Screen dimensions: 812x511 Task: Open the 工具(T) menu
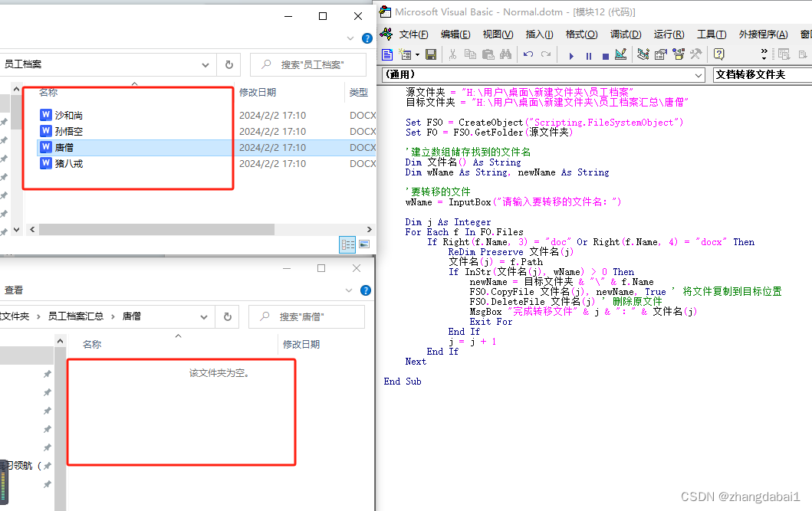coord(712,34)
